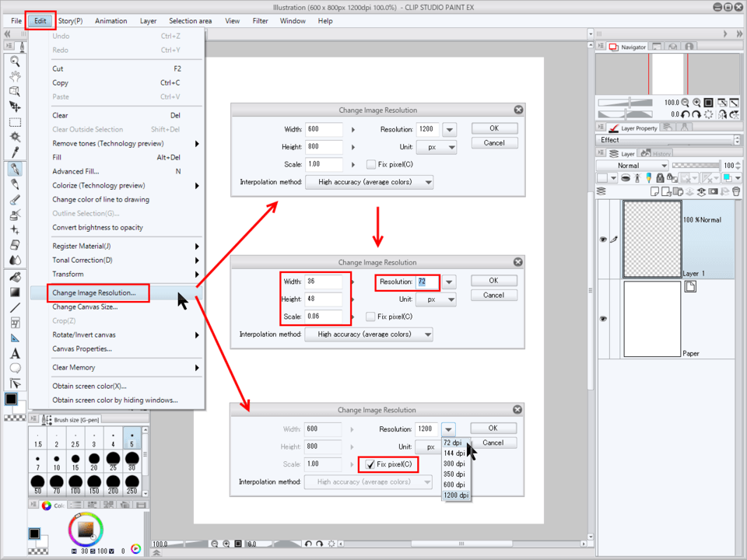The width and height of the screenshot is (747, 560).
Task: Uncheck Fix pixel in bottom dialog
Action: tap(370, 465)
